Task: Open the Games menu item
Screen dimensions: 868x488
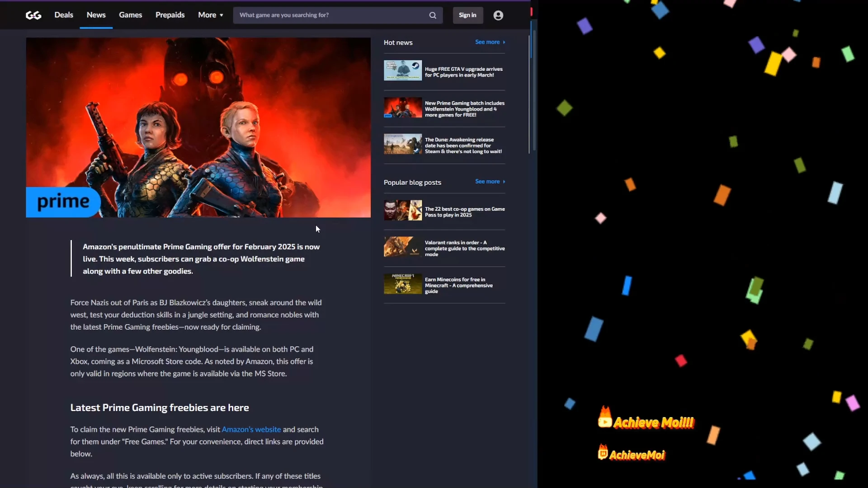Action: [x=131, y=15]
